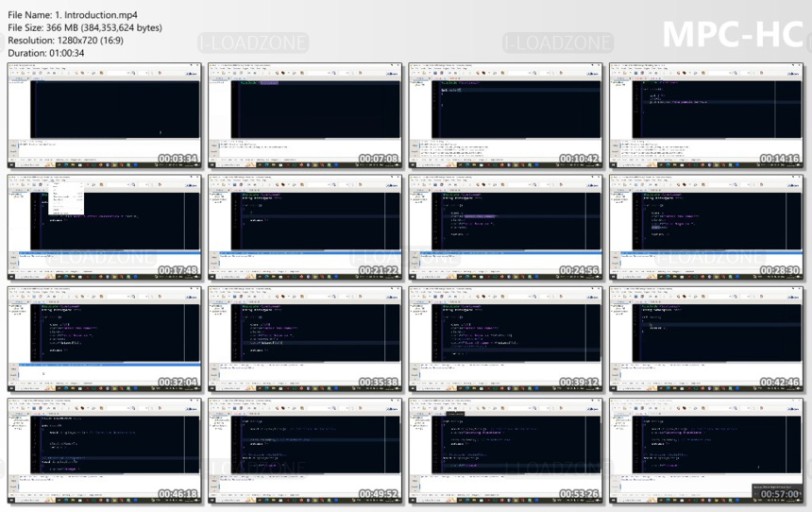Open the frame marked 00:49:52
This screenshot has height=512, width=812.
[305, 451]
